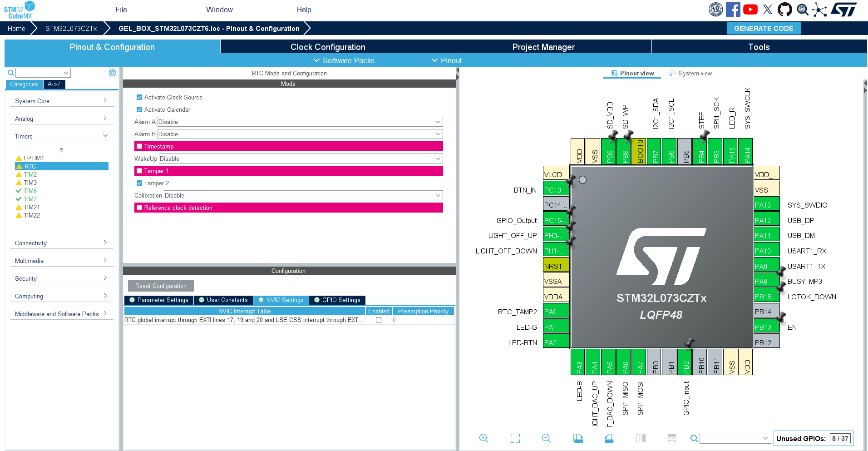Click the STM32CubeMX logo

click(20, 10)
